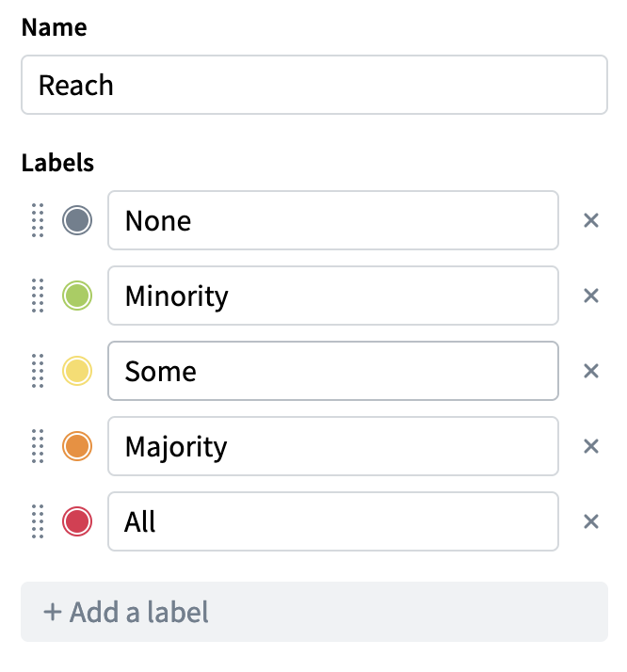
Task: Remove the Some label via X icon
Action: [591, 372]
